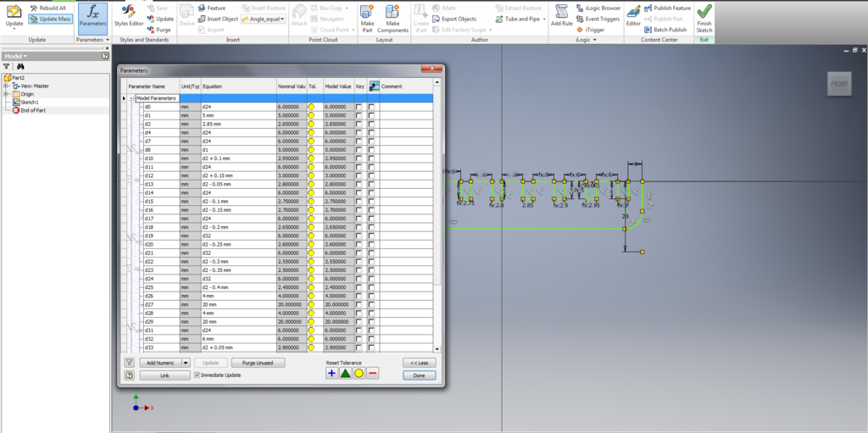Click the Equation column header
Screen dimensions: 868x433
(238, 86)
